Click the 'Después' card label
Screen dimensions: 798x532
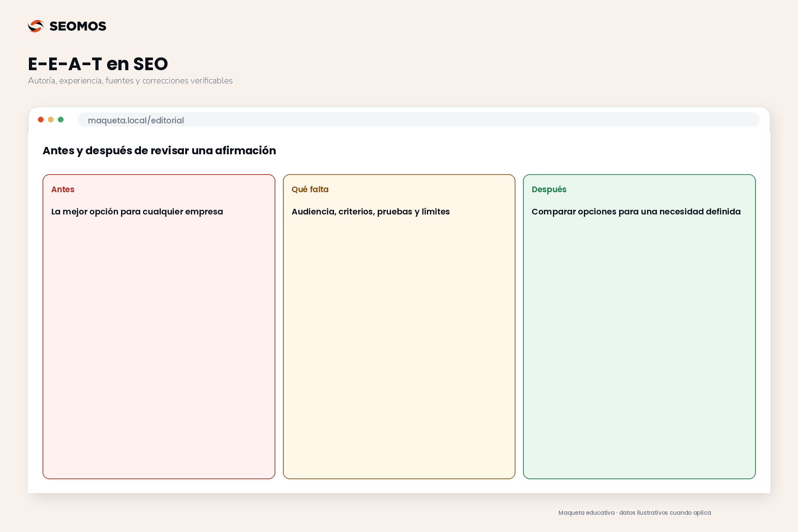(549, 190)
